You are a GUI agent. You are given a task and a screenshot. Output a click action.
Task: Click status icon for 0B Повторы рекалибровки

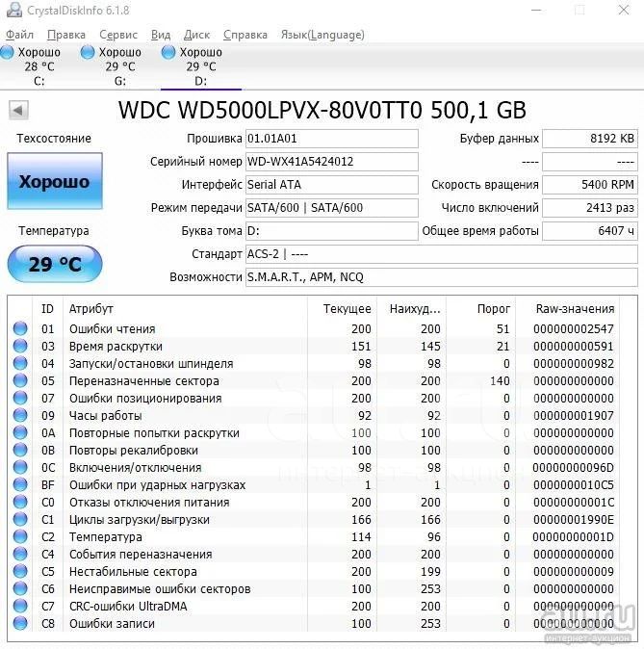(x=20, y=450)
